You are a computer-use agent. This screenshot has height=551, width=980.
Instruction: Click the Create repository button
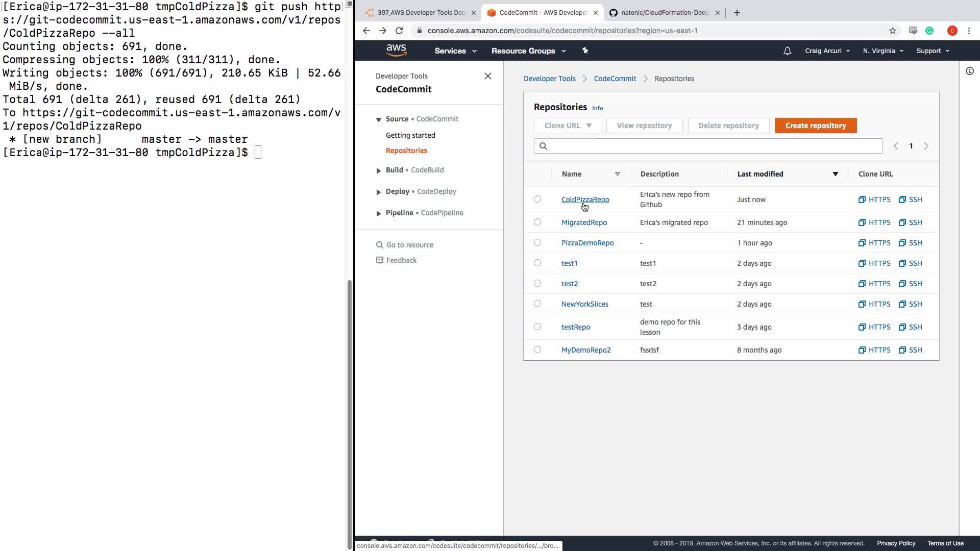click(x=815, y=126)
